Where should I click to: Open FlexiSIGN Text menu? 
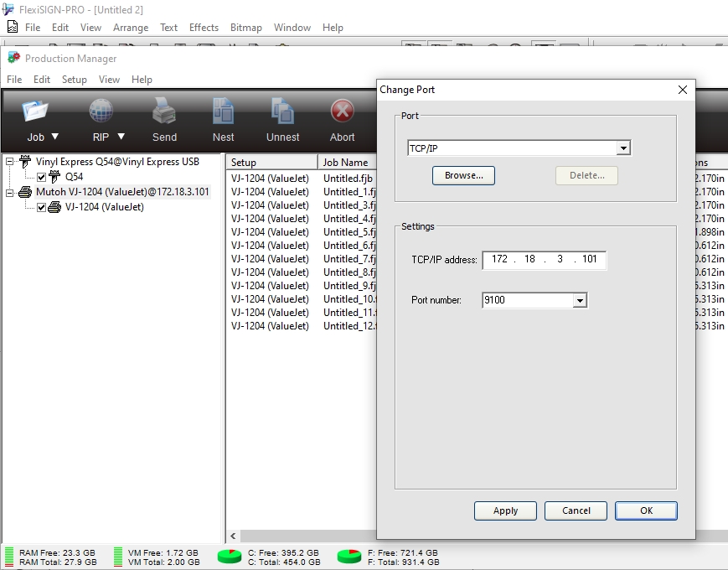point(169,28)
